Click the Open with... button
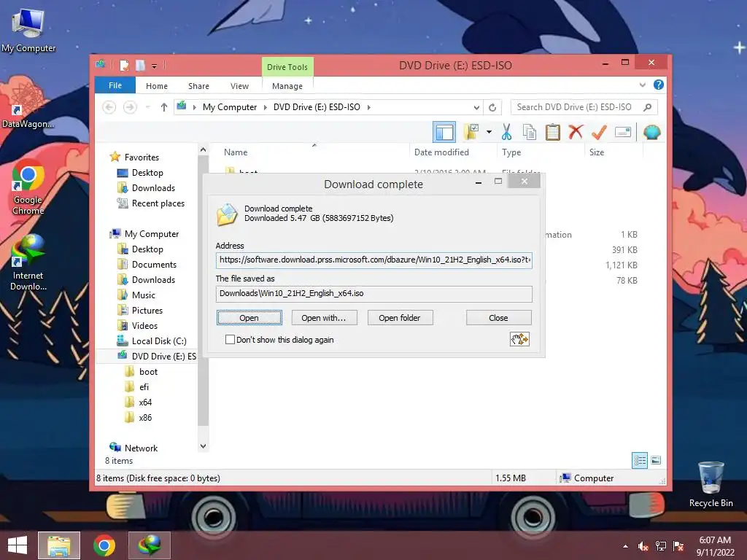Screen dimensions: 747x560 click(324, 318)
